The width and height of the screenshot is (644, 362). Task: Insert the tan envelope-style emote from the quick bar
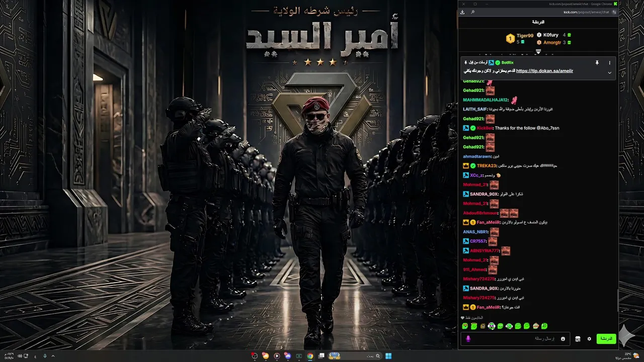[482, 326]
